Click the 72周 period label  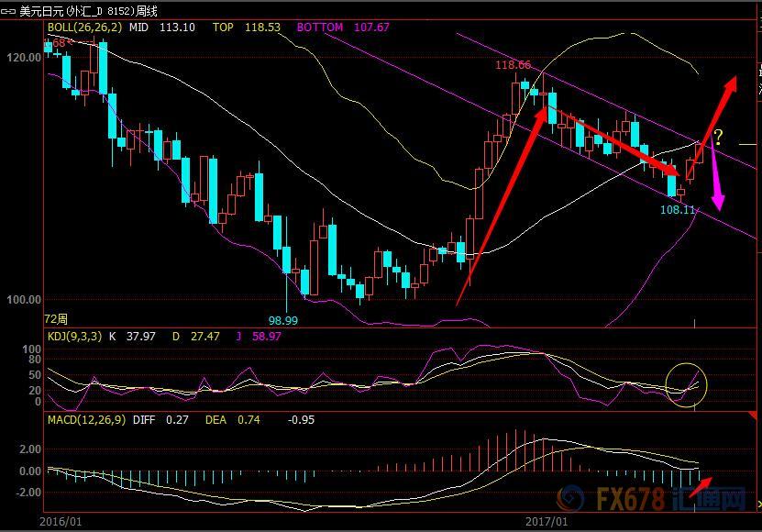coord(56,319)
